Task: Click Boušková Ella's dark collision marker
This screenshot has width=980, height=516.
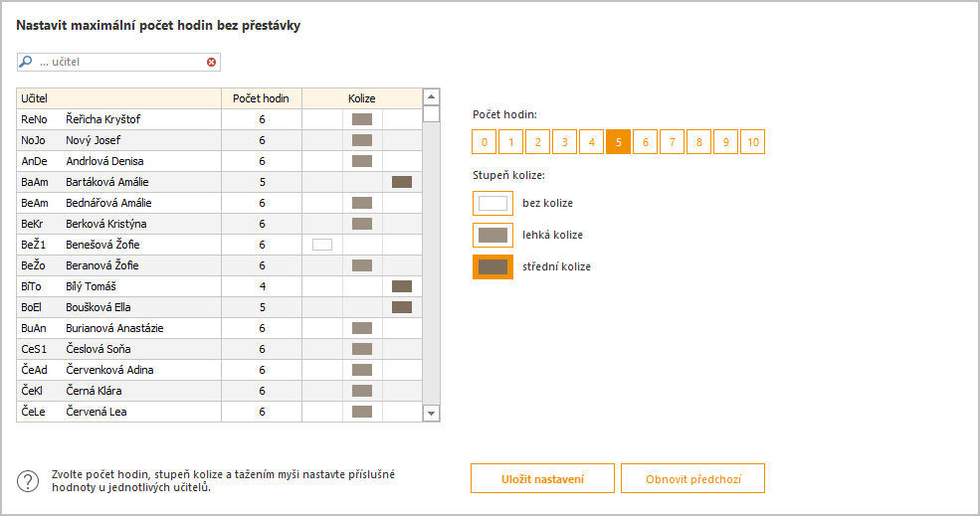Action: coord(402,307)
